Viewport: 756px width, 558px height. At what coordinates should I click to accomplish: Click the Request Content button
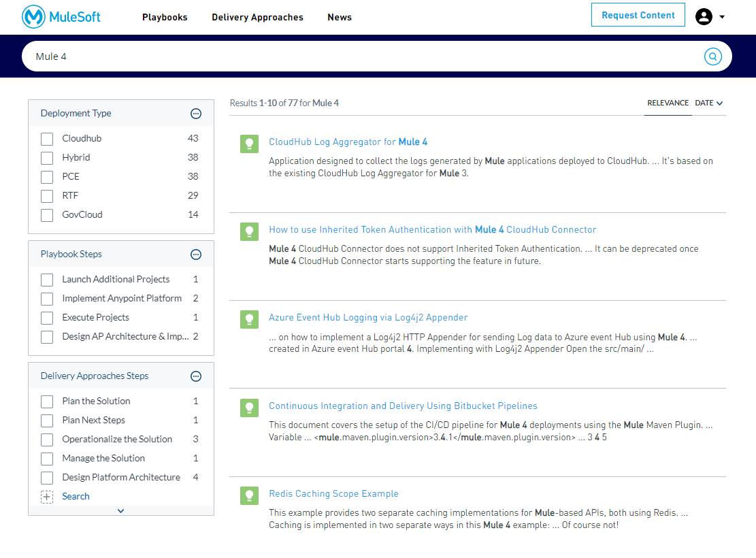638,15
